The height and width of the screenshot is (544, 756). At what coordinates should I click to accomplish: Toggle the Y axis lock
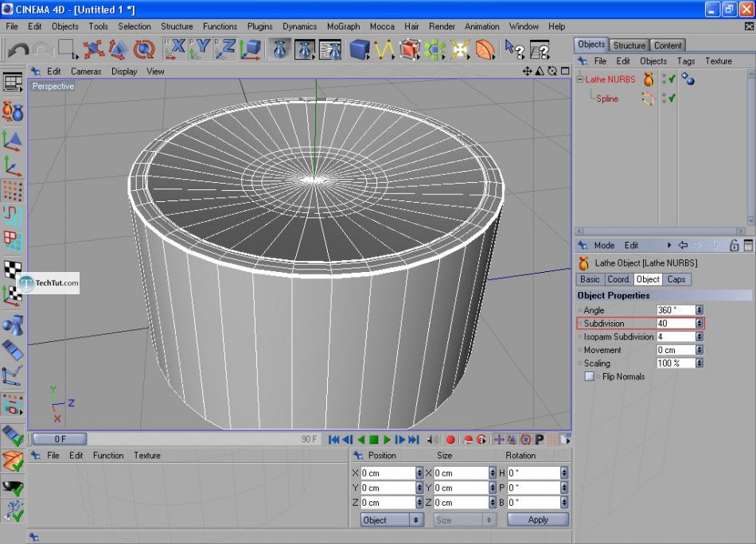click(x=200, y=49)
